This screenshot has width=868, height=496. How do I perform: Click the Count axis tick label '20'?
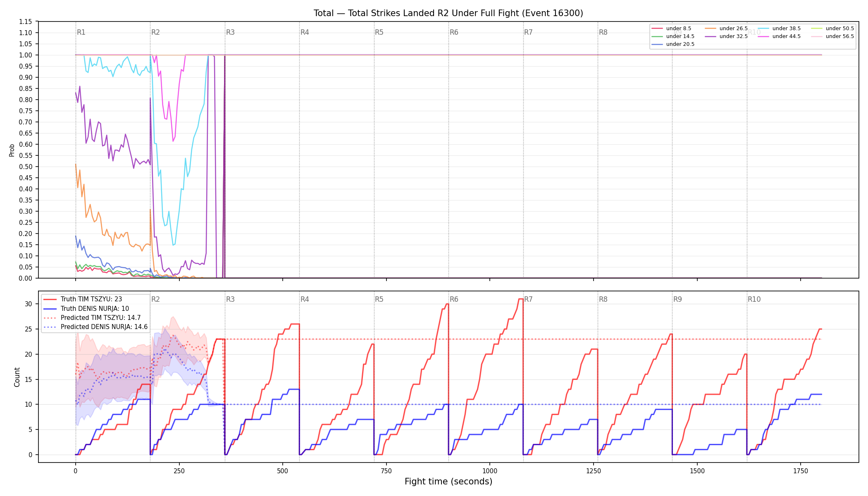coord(29,354)
